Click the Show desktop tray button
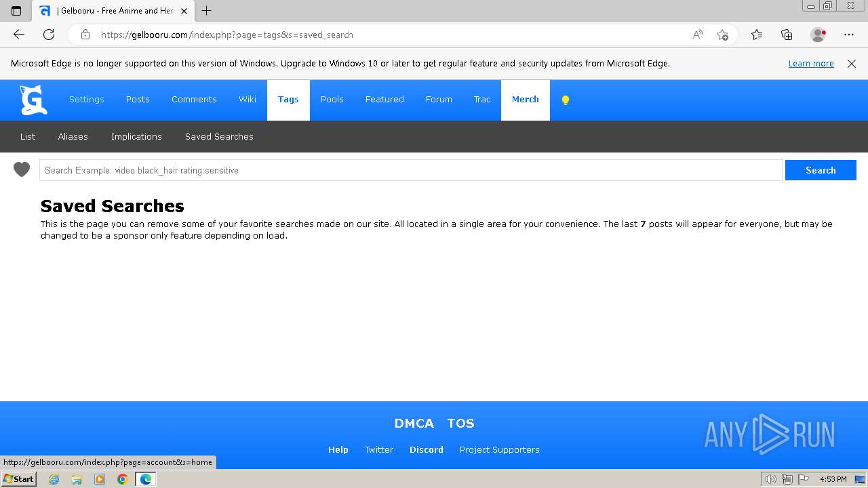 pos(859,479)
